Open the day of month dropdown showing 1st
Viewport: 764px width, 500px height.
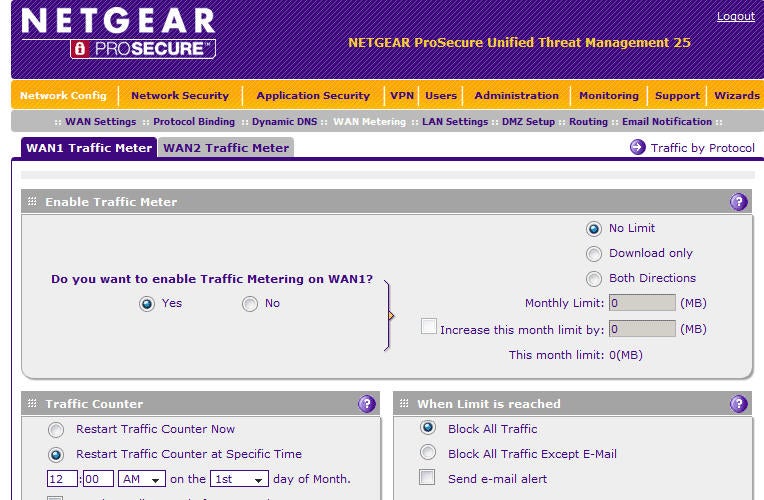point(239,479)
